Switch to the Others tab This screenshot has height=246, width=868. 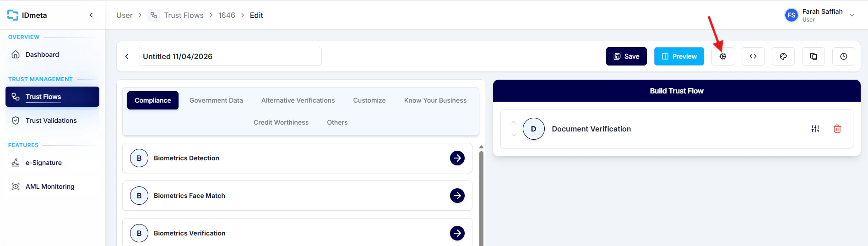[337, 122]
